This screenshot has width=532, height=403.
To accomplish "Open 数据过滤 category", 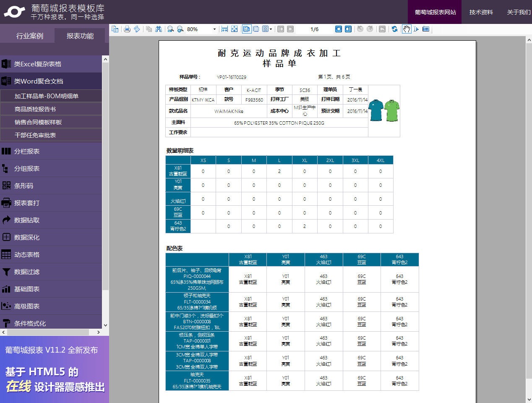I will point(51,272).
